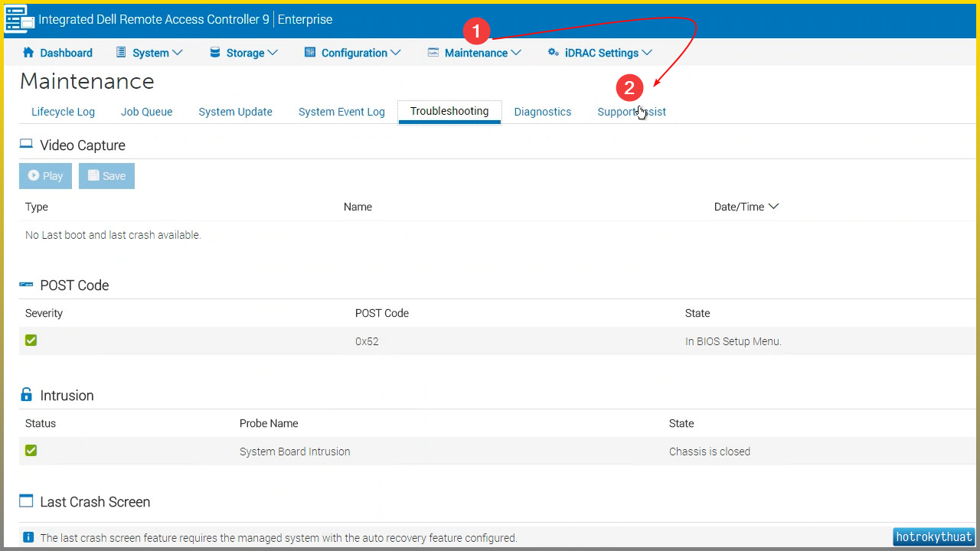
Task: Click the Video Capture laptop icon
Action: 26,144
